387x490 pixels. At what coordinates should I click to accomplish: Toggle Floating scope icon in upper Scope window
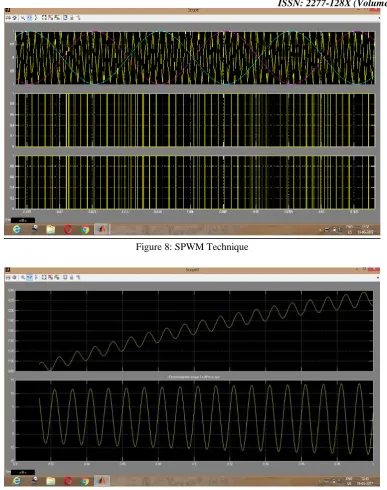tap(65, 18)
